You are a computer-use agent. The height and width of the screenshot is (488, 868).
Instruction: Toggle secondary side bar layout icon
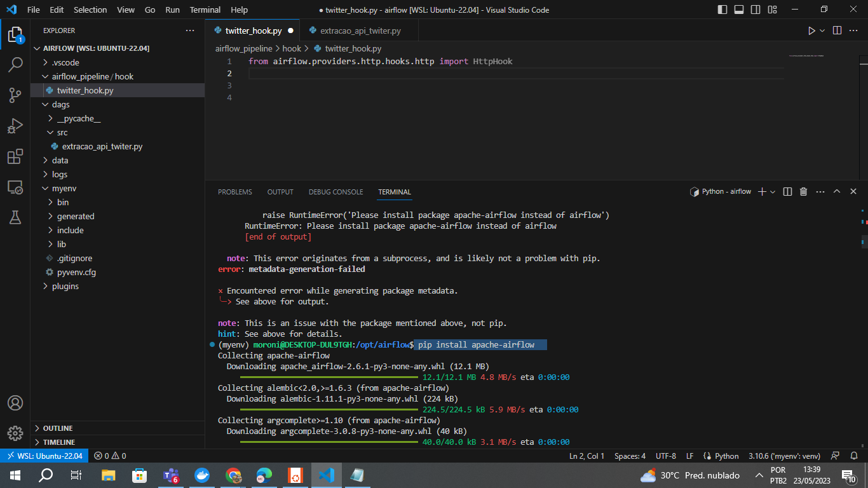click(756, 10)
